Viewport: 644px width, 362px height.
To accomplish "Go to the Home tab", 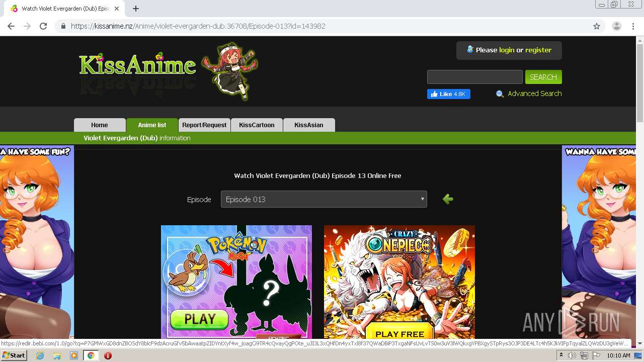I will tap(100, 125).
